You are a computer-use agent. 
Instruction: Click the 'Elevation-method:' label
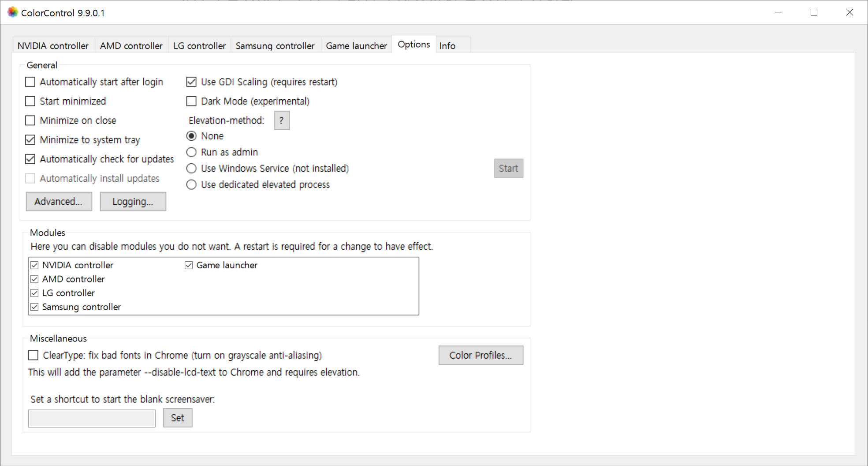pyautogui.click(x=226, y=120)
